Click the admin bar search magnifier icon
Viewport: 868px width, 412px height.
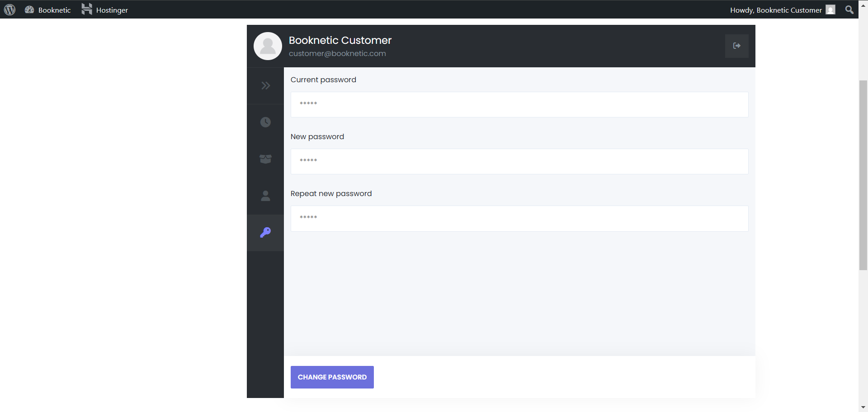849,9
